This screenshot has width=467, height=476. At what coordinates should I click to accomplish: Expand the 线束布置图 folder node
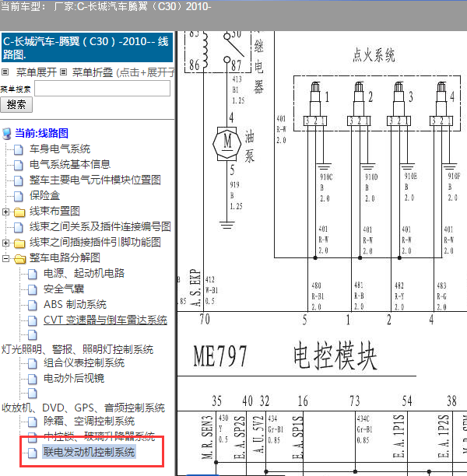click(x=5, y=212)
